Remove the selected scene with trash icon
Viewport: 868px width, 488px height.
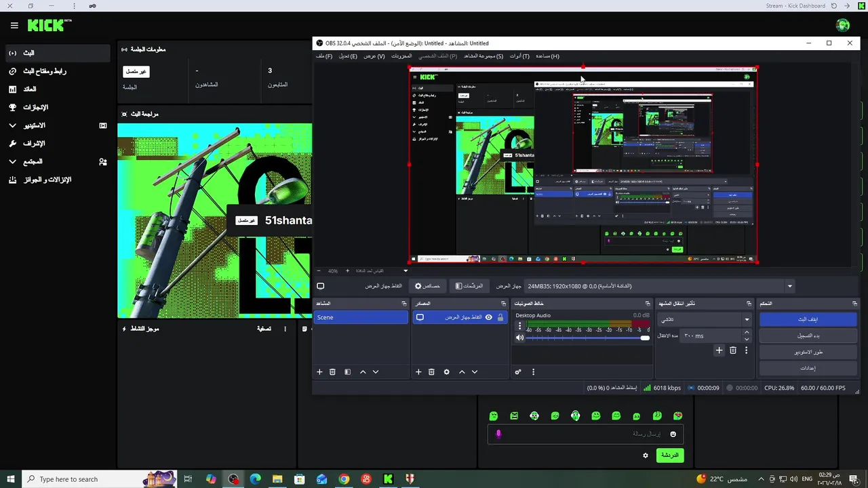(332, 371)
